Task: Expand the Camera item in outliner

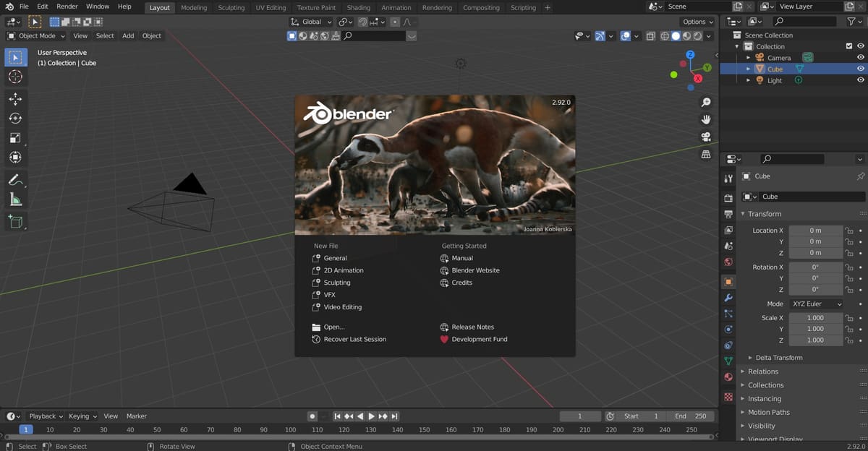Action: [749, 58]
